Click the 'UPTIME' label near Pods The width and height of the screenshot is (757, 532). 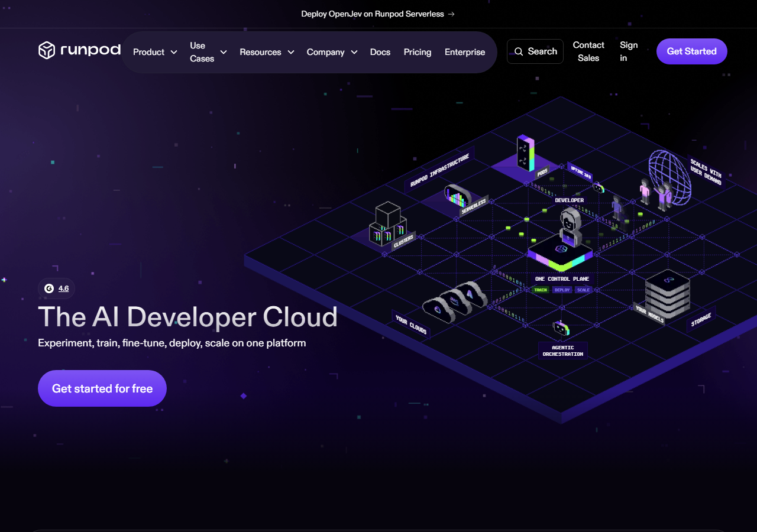coord(580,172)
